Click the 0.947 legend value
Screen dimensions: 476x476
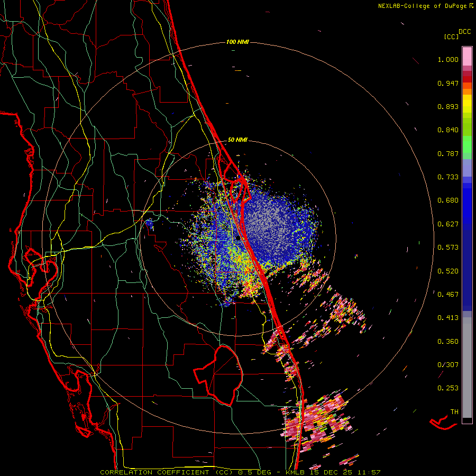(x=448, y=83)
